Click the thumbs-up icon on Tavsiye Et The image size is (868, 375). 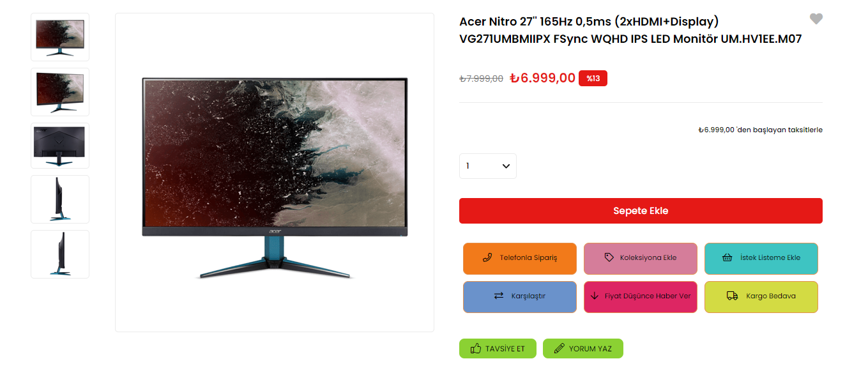(475, 349)
